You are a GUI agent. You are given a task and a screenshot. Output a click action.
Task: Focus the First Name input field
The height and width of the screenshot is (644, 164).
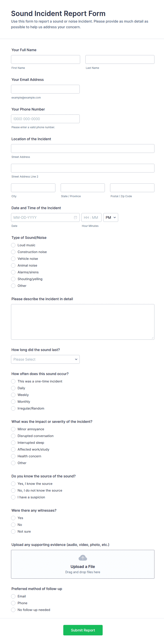pyautogui.click(x=45, y=59)
